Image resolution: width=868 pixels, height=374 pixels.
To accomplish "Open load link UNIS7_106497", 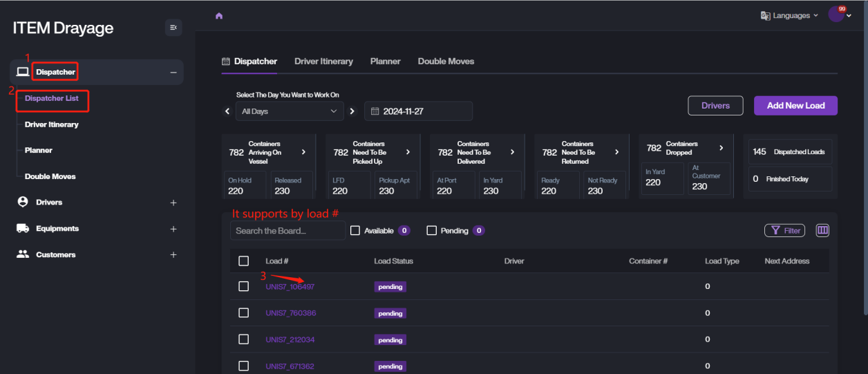I will tap(290, 287).
